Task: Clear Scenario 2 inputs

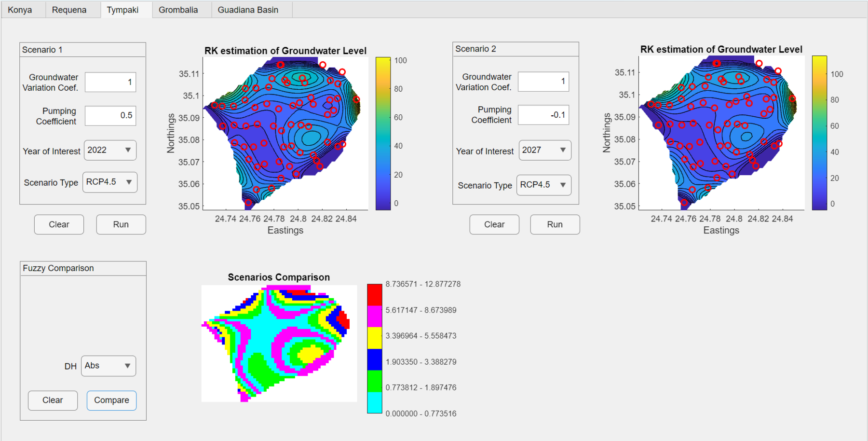Action: click(494, 224)
